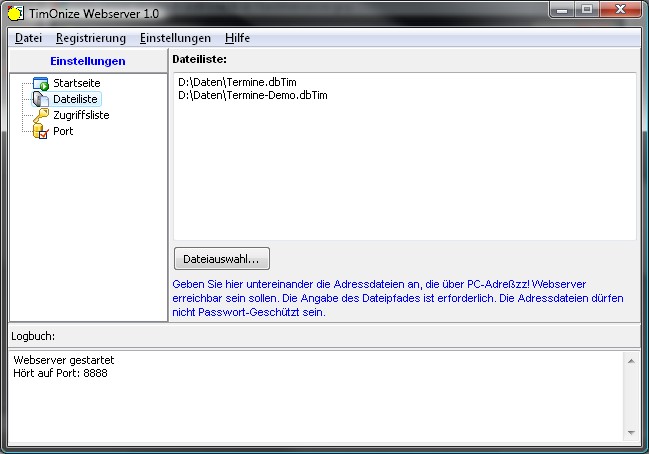Click the 'Logbuch:' label
This screenshot has width=649, height=454.
pos(33,336)
